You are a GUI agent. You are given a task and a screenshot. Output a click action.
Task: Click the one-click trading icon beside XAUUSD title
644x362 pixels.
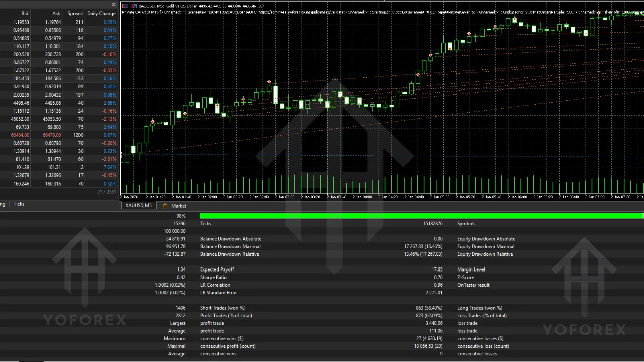pyautogui.click(x=133, y=6)
